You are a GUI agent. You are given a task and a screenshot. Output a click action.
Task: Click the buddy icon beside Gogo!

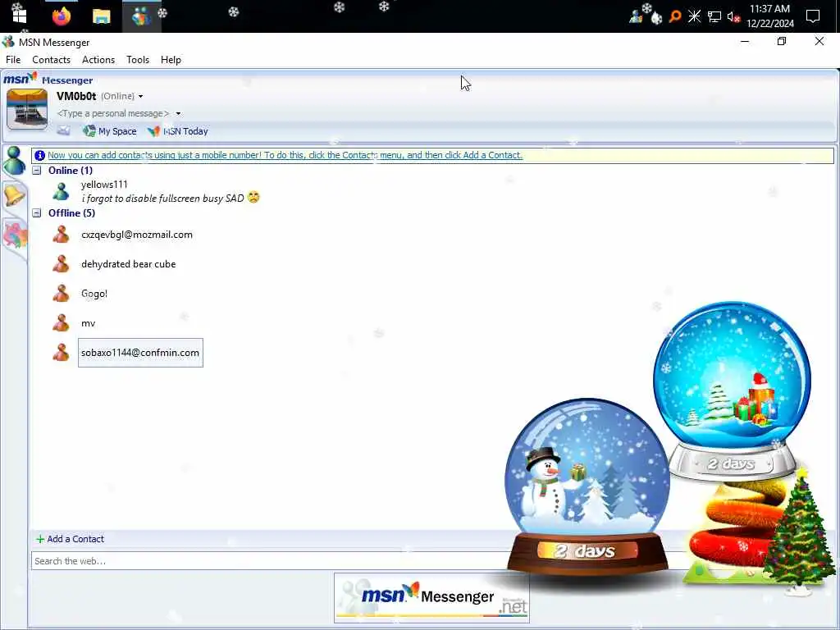click(x=61, y=293)
